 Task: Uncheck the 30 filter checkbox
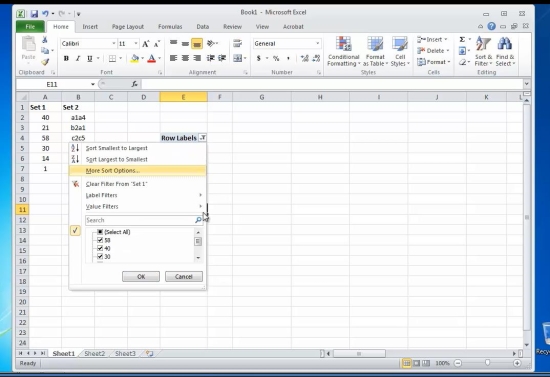click(100, 257)
